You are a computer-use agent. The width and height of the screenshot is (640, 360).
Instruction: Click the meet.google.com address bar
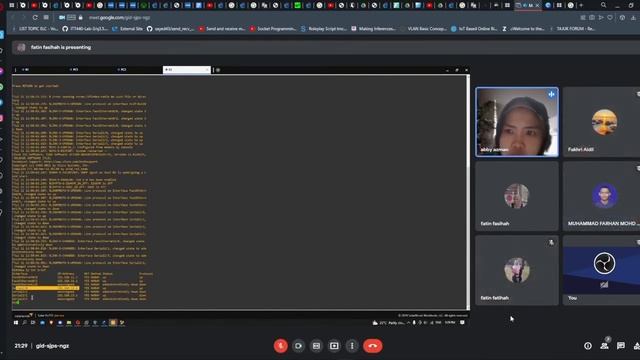(119, 18)
